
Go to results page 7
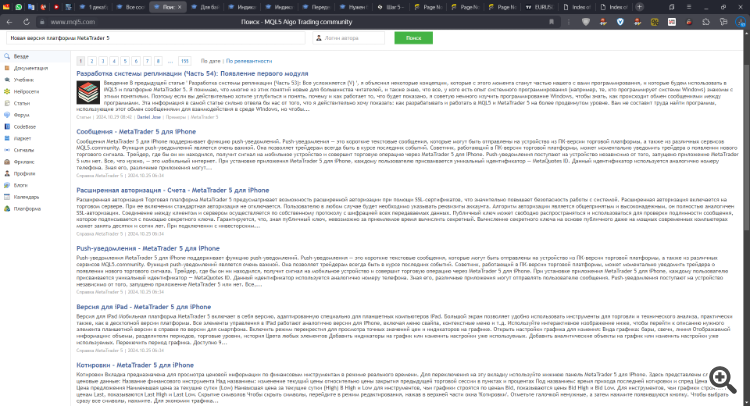[147, 61]
